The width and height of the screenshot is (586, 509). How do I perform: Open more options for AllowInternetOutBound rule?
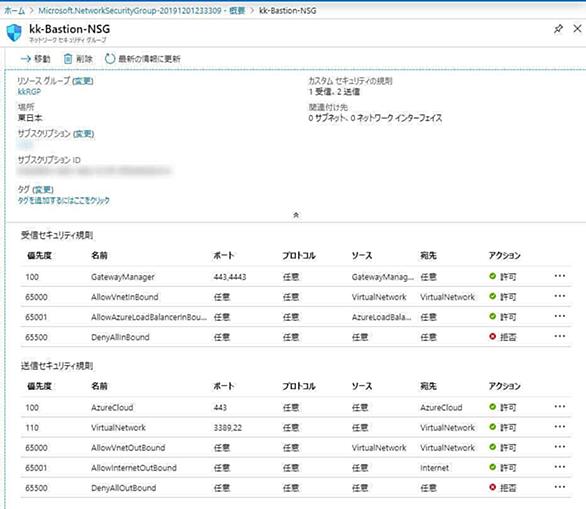[559, 467]
